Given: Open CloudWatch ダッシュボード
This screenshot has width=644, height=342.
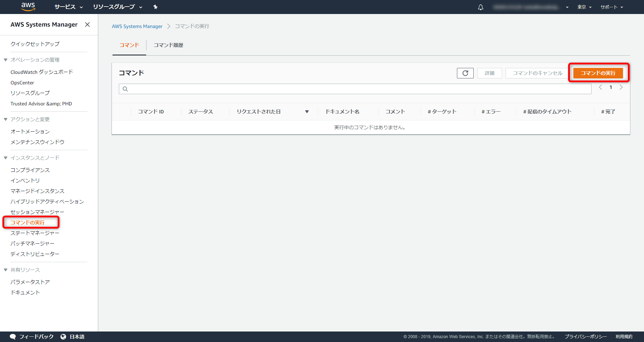Looking at the screenshot, I should point(42,72).
